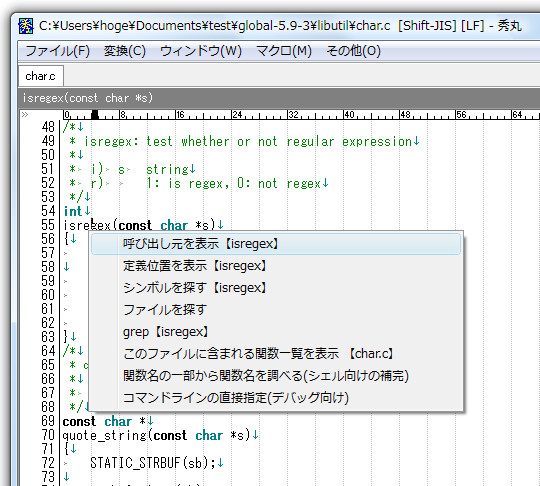Screen dimensions: 540x486
Task: Open the その他(O) menu
Action: [353, 51]
